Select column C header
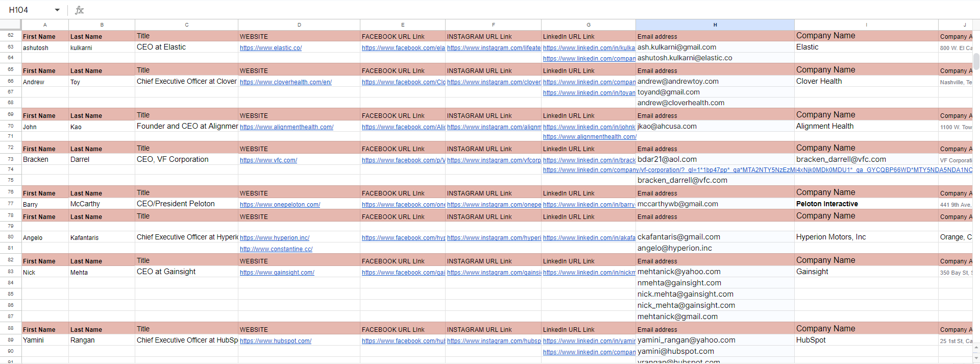 186,25
